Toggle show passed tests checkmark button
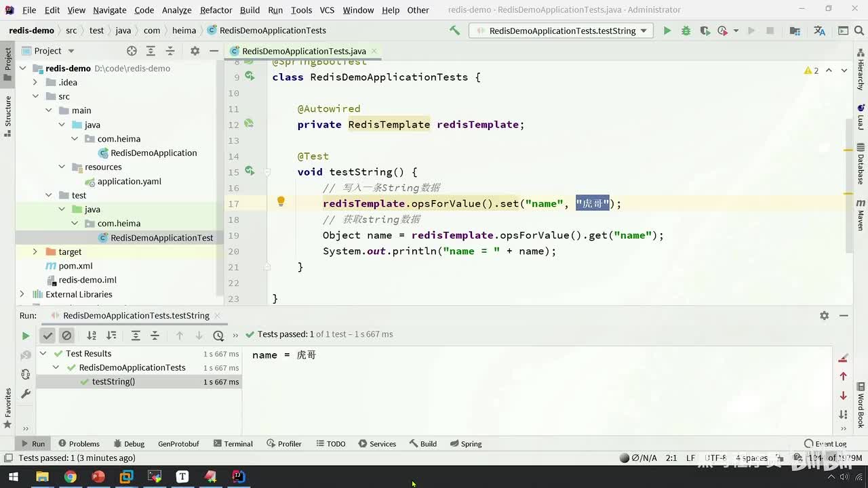Screen dimensions: 868x488 [47, 335]
